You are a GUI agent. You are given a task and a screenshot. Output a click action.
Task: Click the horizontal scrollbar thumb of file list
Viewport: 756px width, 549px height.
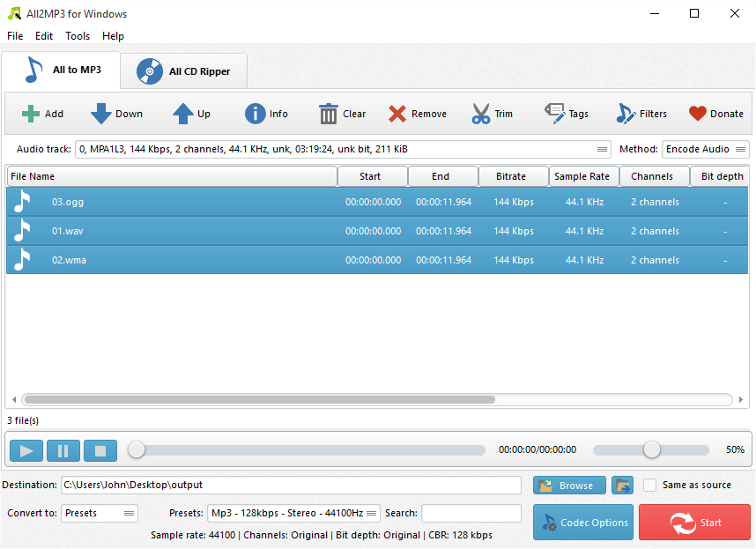coord(260,399)
